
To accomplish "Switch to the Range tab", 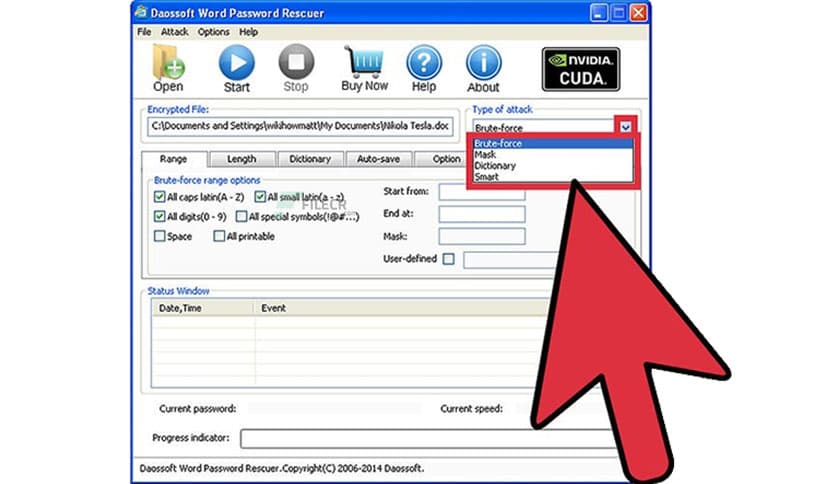I will [x=174, y=159].
